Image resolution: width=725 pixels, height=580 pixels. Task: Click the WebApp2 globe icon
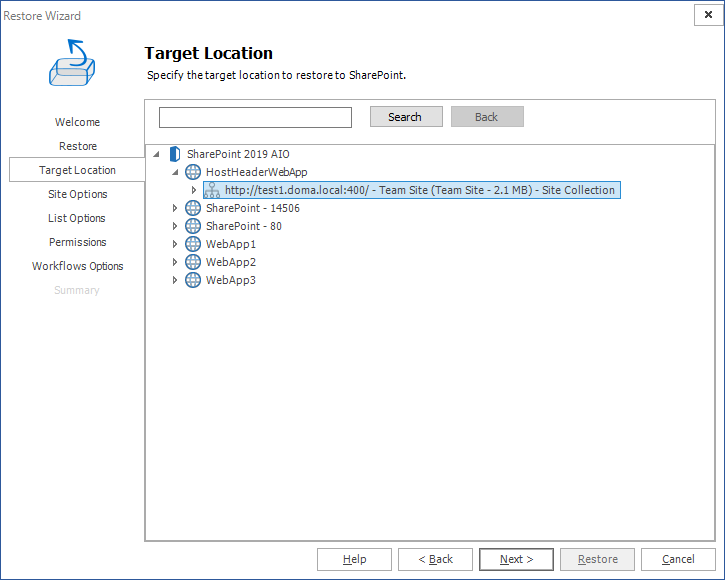point(193,262)
